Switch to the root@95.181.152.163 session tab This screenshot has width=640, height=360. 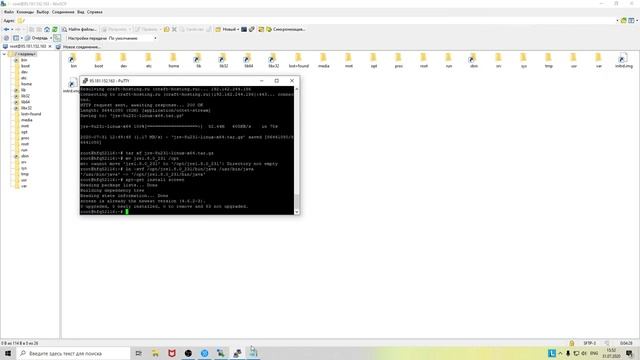tap(25, 47)
